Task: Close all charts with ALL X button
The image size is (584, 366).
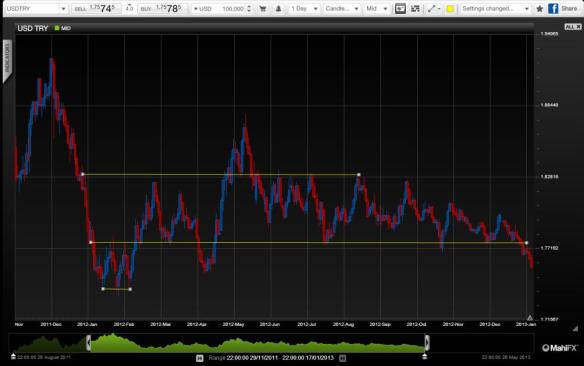Action: (572, 27)
